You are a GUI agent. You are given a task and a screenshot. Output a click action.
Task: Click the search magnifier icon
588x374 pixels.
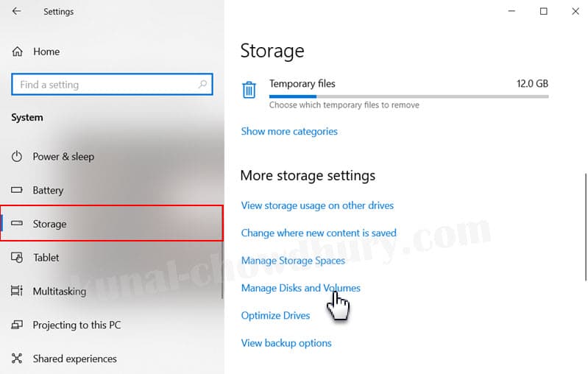point(202,85)
